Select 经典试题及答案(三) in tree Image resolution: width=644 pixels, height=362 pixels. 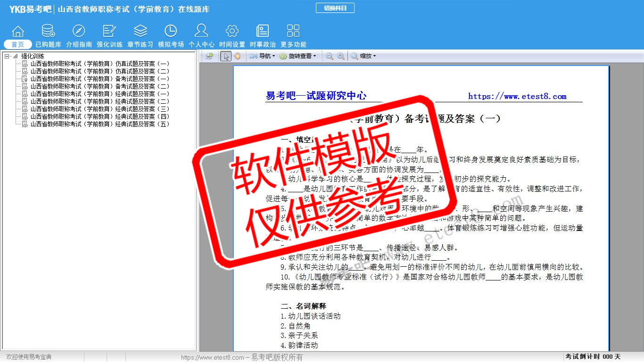[99, 109]
